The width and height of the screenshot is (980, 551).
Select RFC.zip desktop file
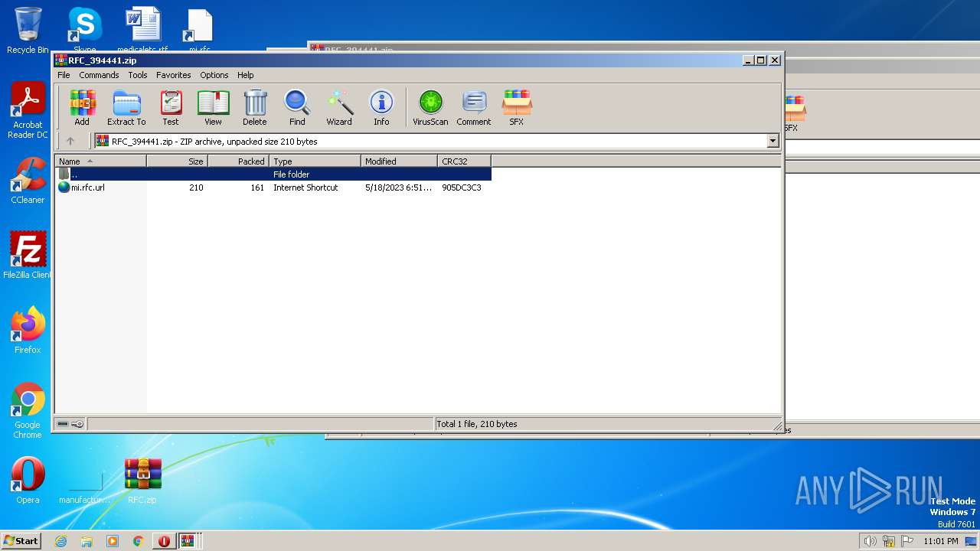point(142,481)
